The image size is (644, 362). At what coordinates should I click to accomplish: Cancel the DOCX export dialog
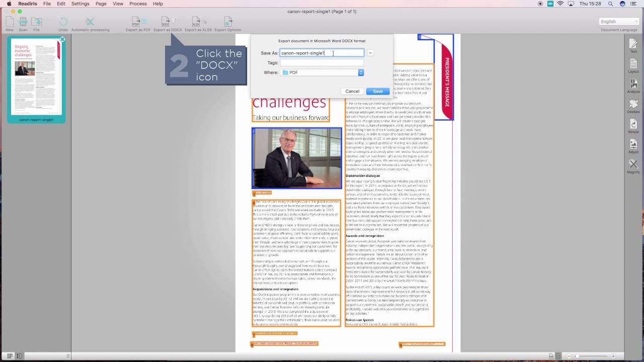point(352,91)
